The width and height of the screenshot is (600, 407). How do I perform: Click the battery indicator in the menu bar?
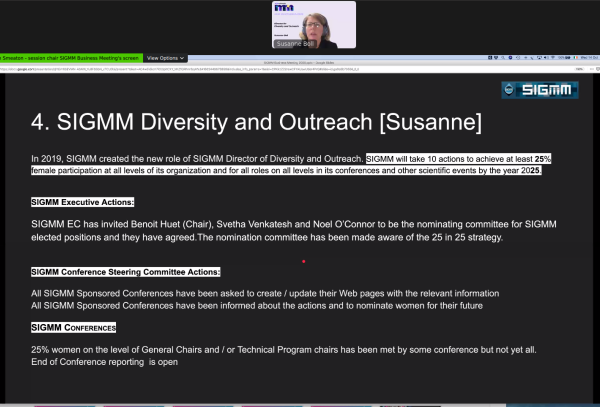[x=565, y=58]
